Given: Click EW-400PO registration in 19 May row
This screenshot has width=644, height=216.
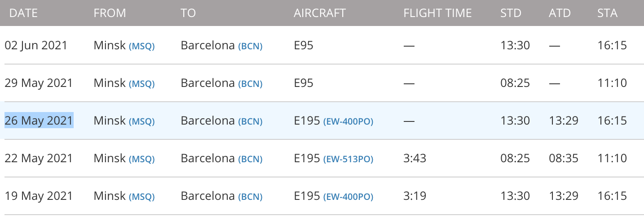Looking at the screenshot, I should (348, 197).
